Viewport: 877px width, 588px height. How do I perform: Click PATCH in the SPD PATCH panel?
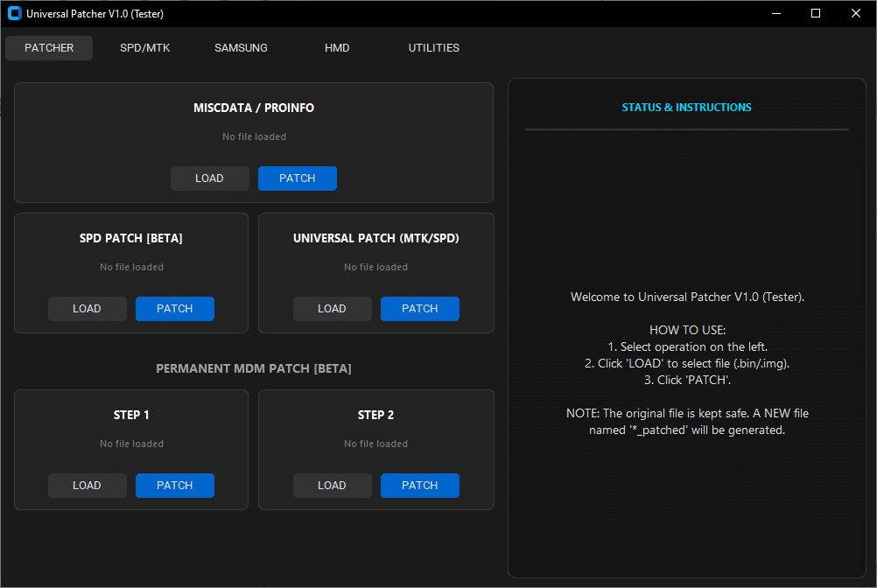[174, 308]
